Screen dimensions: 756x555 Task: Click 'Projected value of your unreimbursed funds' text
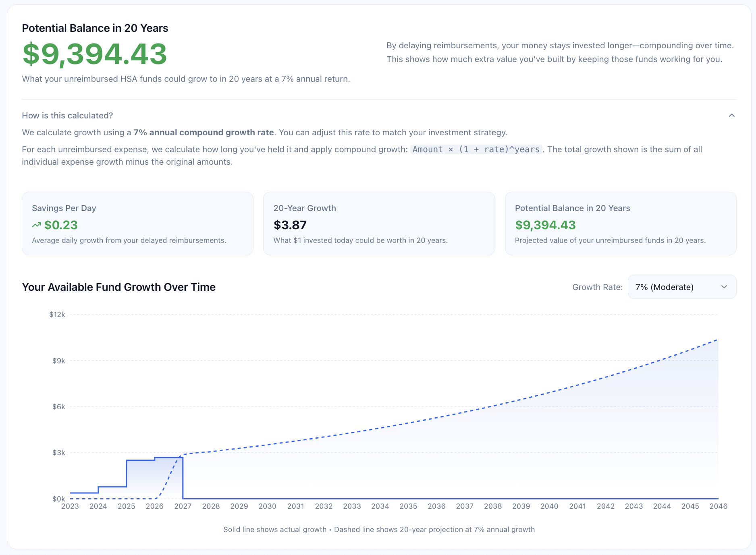[610, 240]
